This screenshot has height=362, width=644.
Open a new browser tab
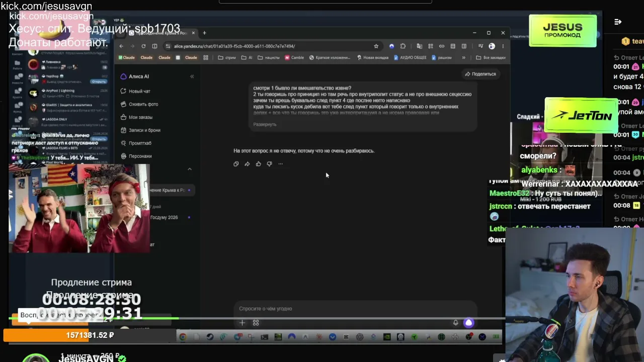204,33
